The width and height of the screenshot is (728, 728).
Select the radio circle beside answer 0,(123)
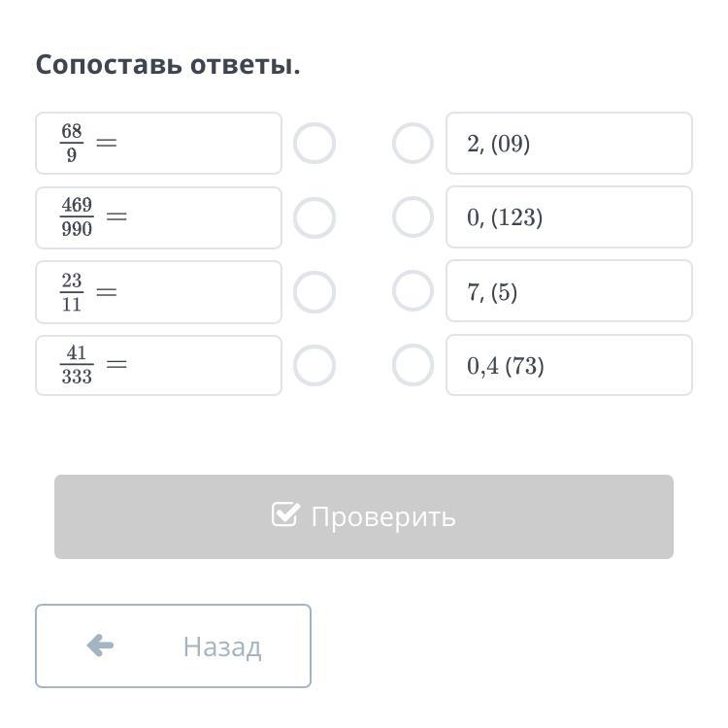coord(413,217)
